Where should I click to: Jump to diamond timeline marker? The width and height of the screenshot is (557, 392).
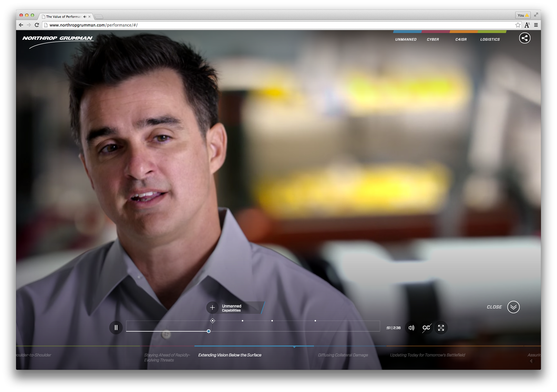click(x=213, y=321)
